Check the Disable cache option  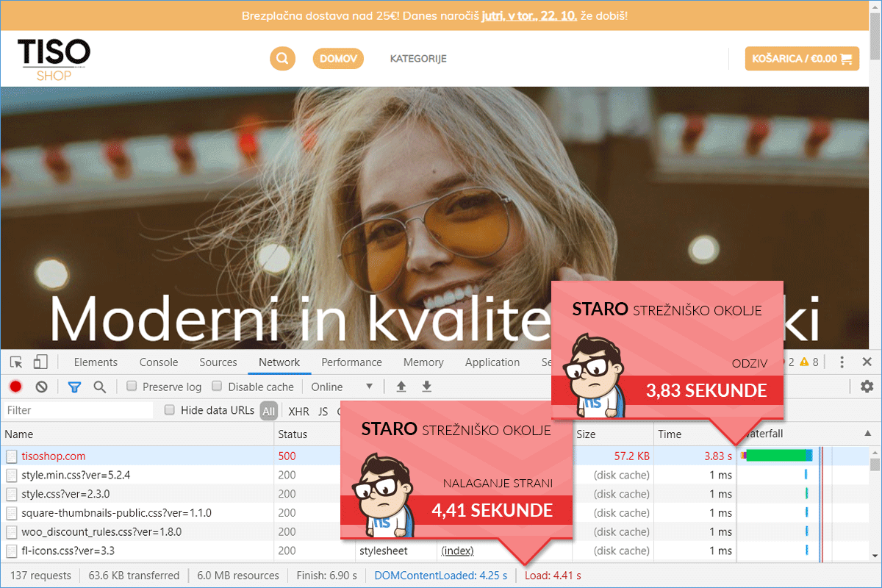[217, 387]
